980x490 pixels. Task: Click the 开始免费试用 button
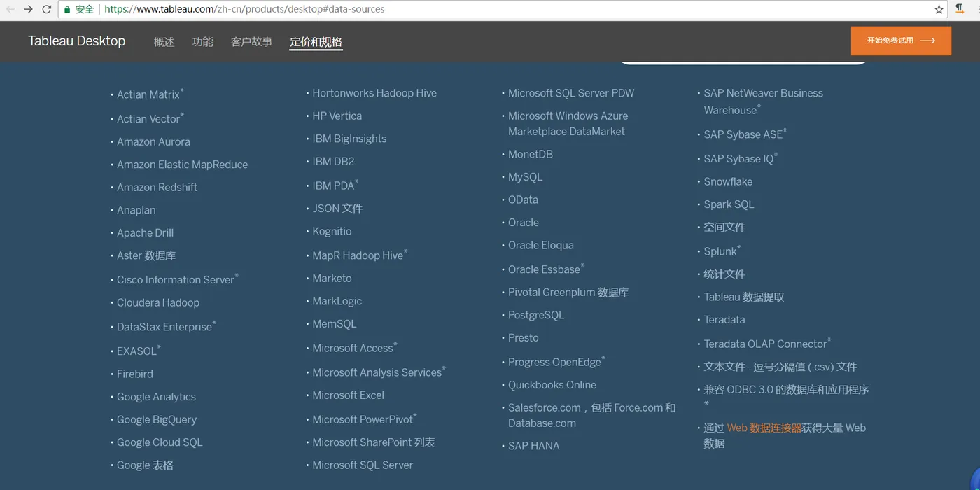coord(901,41)
